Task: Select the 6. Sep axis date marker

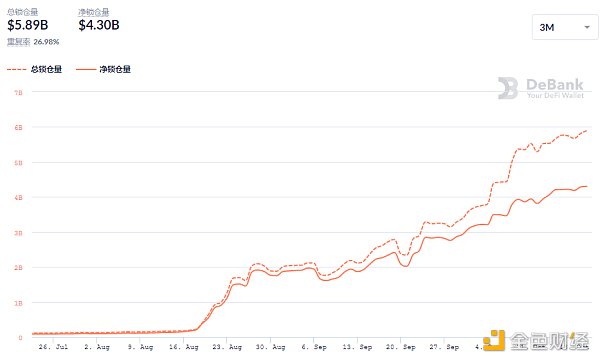Action: [314, 347]
